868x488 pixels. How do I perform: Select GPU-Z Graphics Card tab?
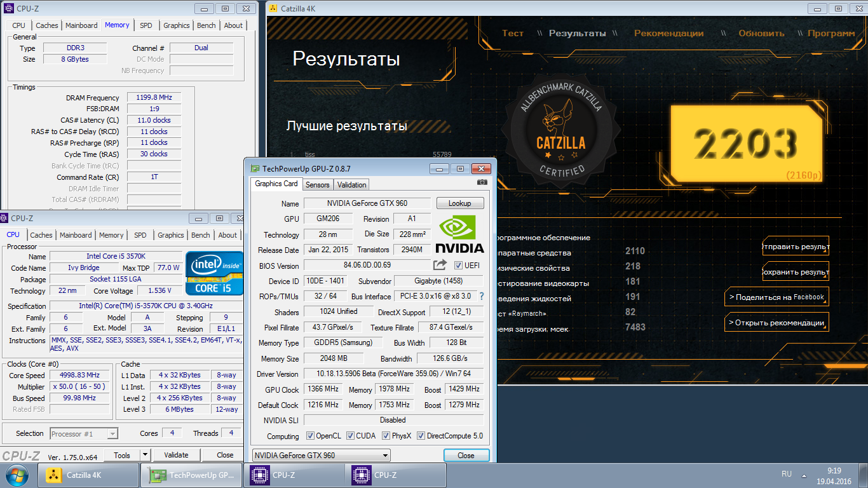276,184
